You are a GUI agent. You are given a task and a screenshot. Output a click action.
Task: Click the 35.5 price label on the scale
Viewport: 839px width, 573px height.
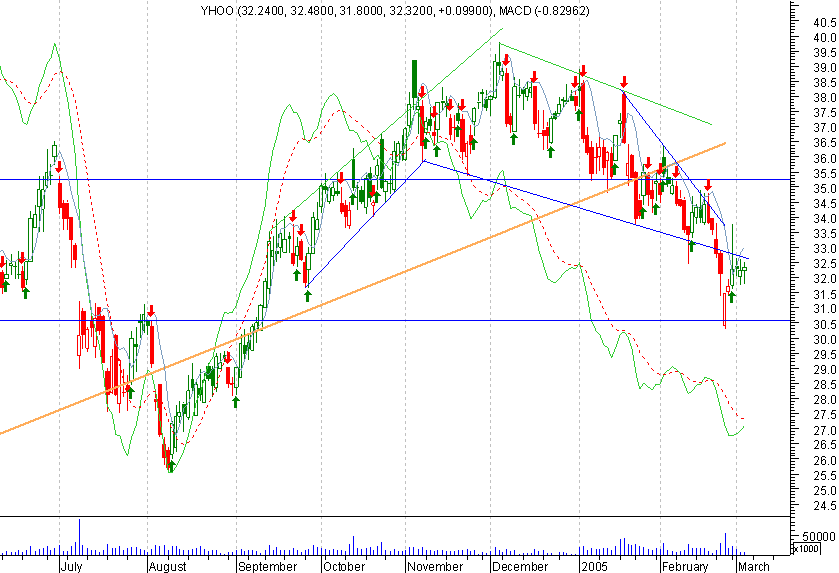825,173
